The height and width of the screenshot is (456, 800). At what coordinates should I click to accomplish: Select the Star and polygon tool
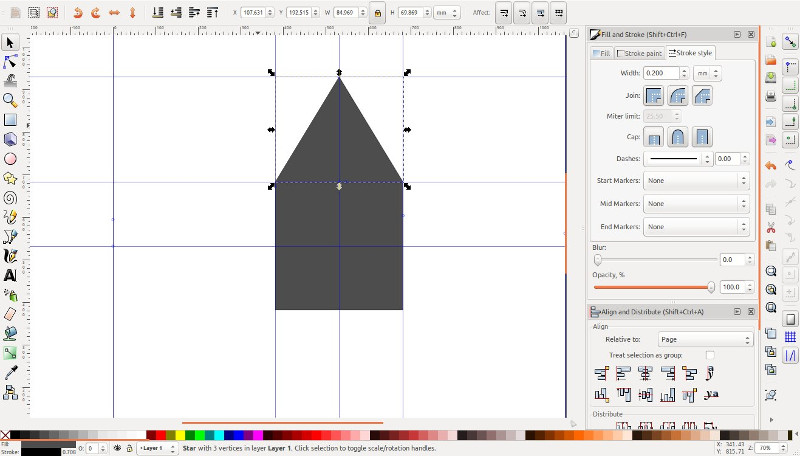[10, 179]
